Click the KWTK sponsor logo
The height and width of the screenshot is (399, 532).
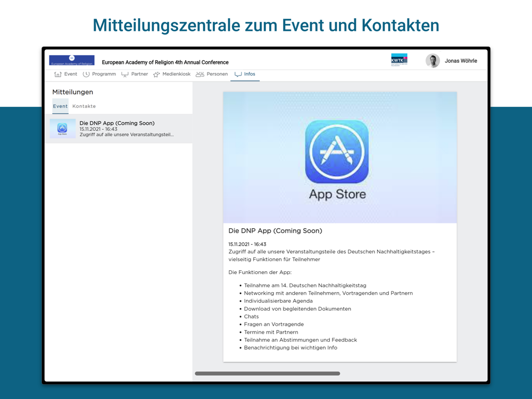(x=399, y=60)
